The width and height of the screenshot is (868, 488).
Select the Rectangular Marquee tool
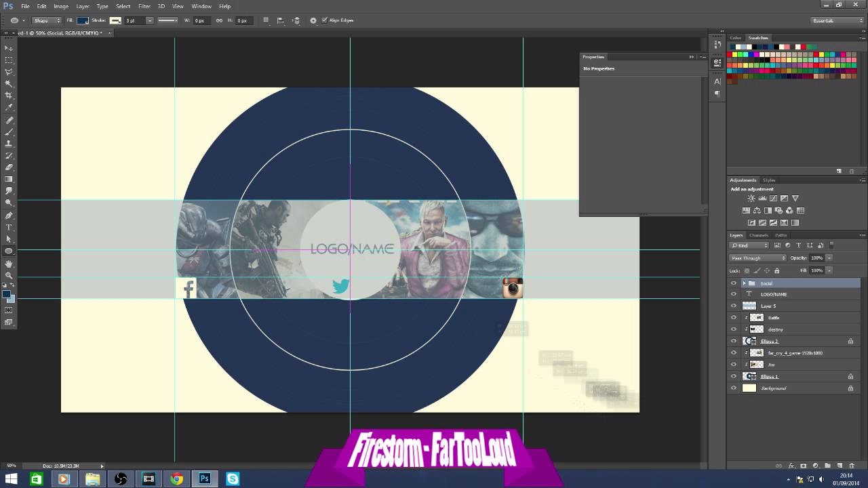tap(9, 60)
